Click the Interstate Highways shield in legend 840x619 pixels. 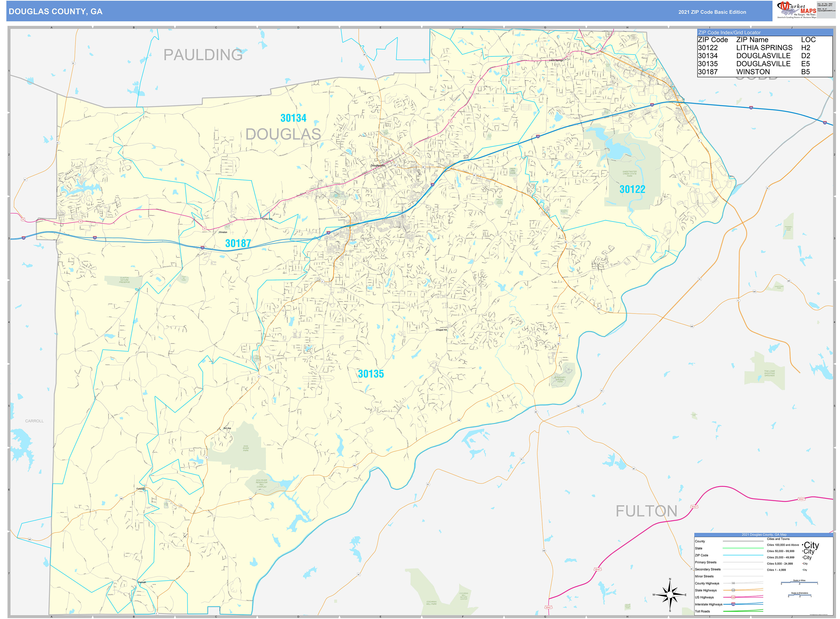pyautogui.click(x=733, y=604)
